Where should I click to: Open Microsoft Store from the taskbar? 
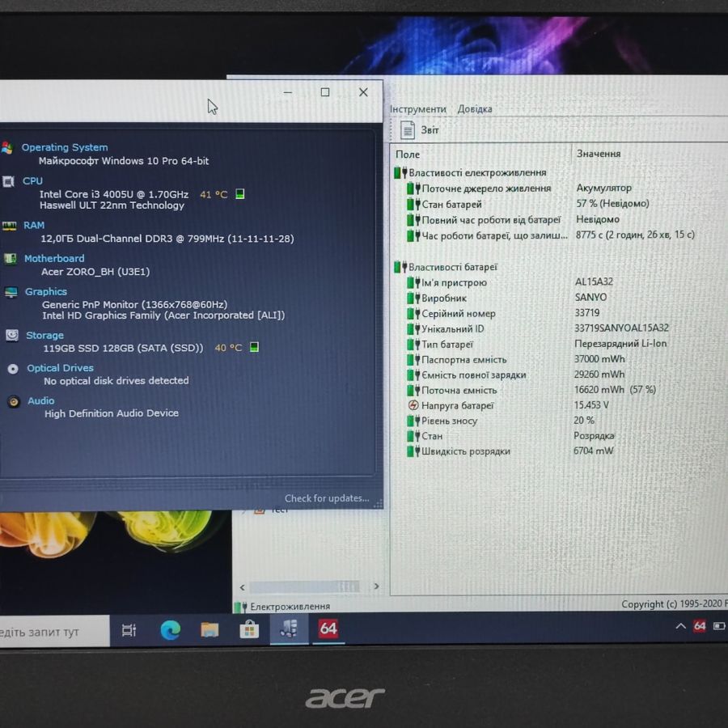(249, 629)
